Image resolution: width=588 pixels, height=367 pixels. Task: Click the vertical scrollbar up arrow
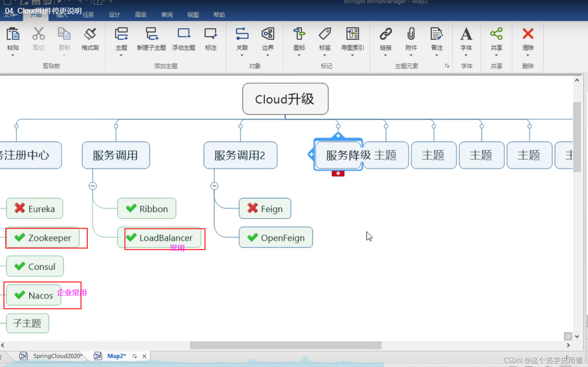pyautogui.click(x=577, y=80)
